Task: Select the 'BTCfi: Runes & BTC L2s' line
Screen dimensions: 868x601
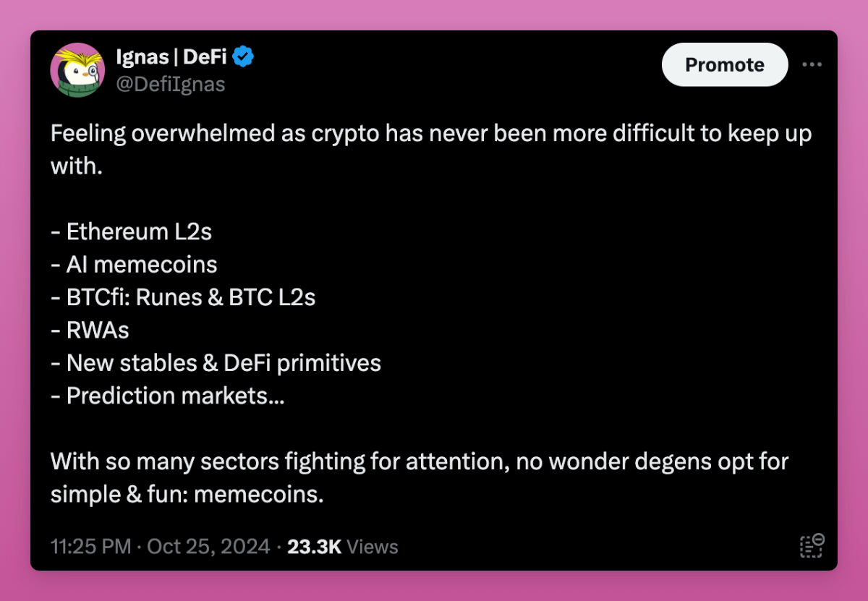Action: click(x=183, y=297)
